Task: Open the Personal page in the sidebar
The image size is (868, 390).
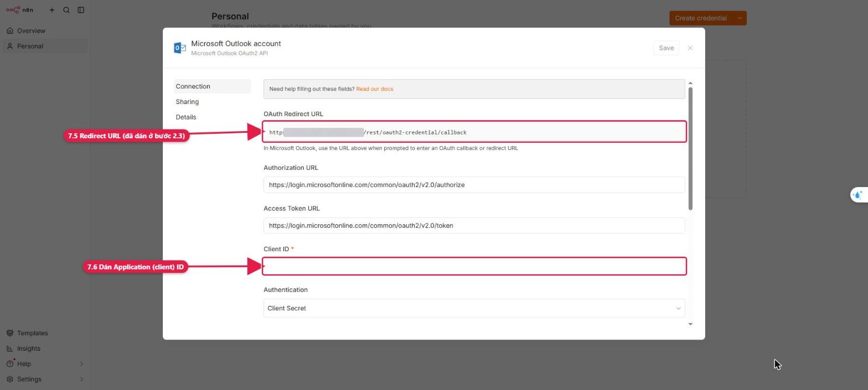Action: pyautogui.click(x=45, y=46)
